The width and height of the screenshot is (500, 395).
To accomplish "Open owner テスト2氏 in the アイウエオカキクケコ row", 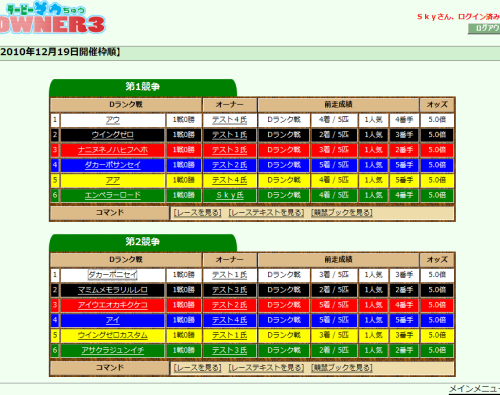I will [230, 305].
